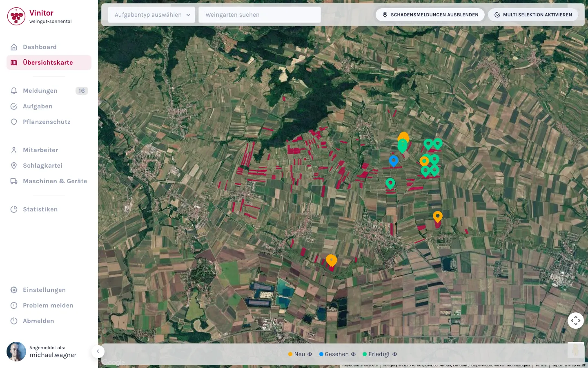Image resolution: width=588 pixels, height=368 pixels.
Task: Toggle visibility of Gesehen reports
Action: [354, 354]
